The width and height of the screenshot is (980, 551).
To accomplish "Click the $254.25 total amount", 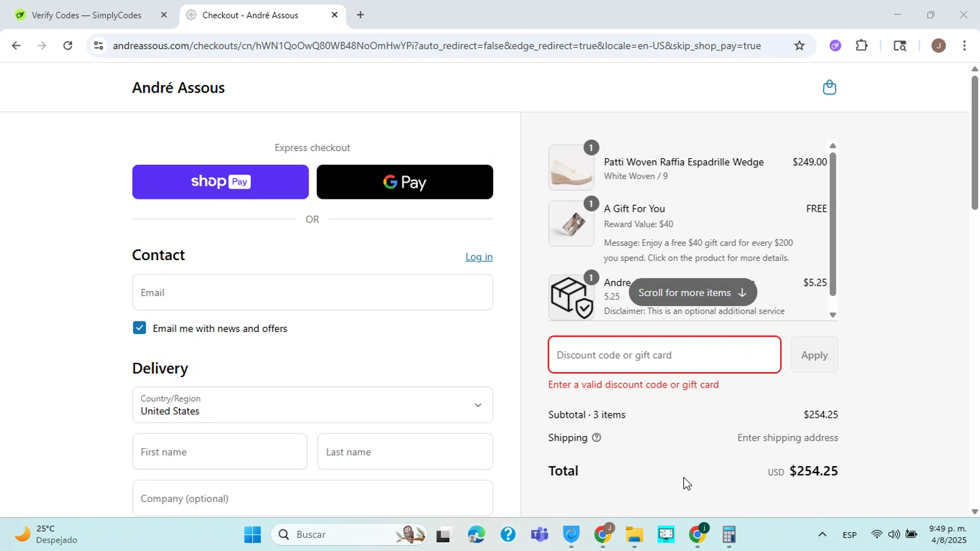I will tap(813, 471).
